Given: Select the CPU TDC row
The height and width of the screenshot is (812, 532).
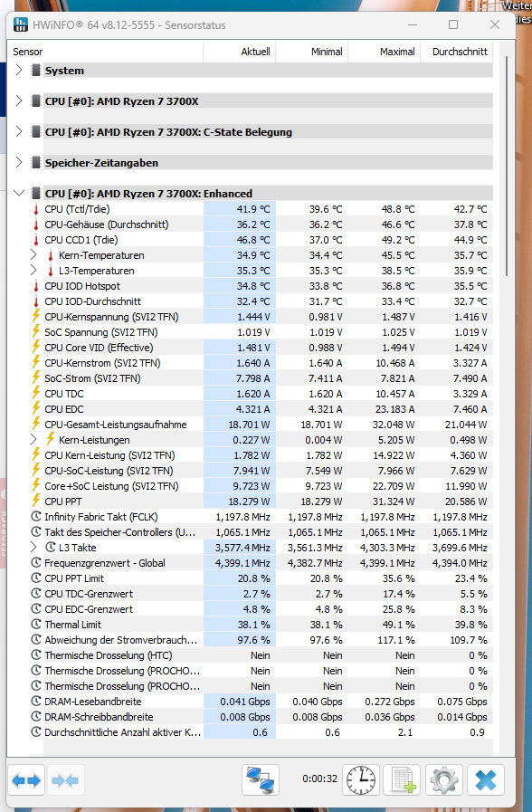Looking at the screenshot, I should [x=261, y=394].
